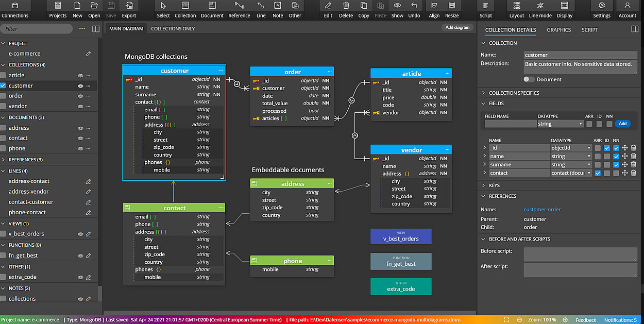Open the SCRIPT tab in side panel
The height and width of the screenshot is (324, 644).
590,30
